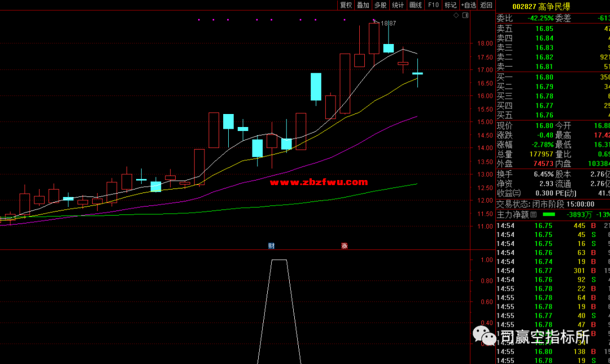Click the diamond icon above chart
Viewport: 610px width, 364px height.
456,15
